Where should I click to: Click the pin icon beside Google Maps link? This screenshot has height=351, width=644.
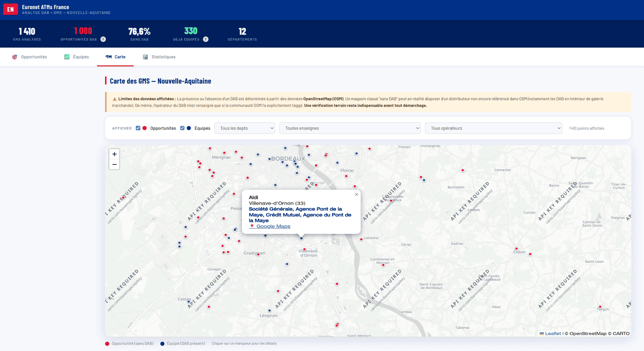[252, 226]
